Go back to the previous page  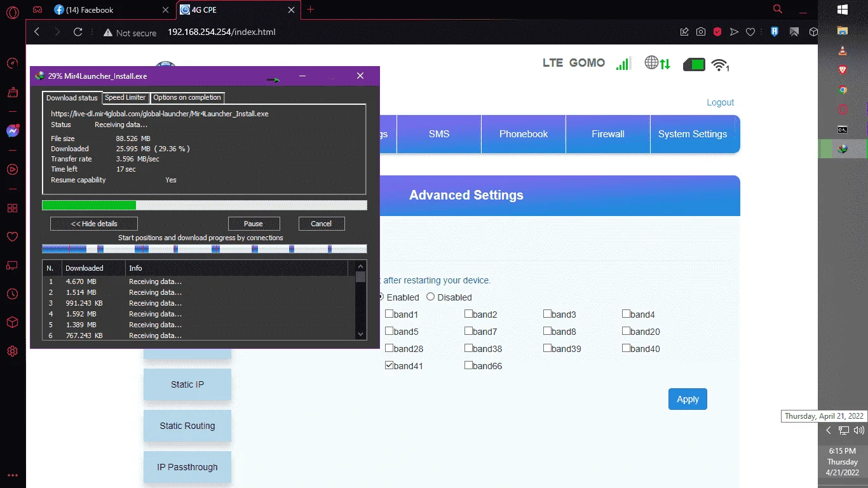[37, 32]
